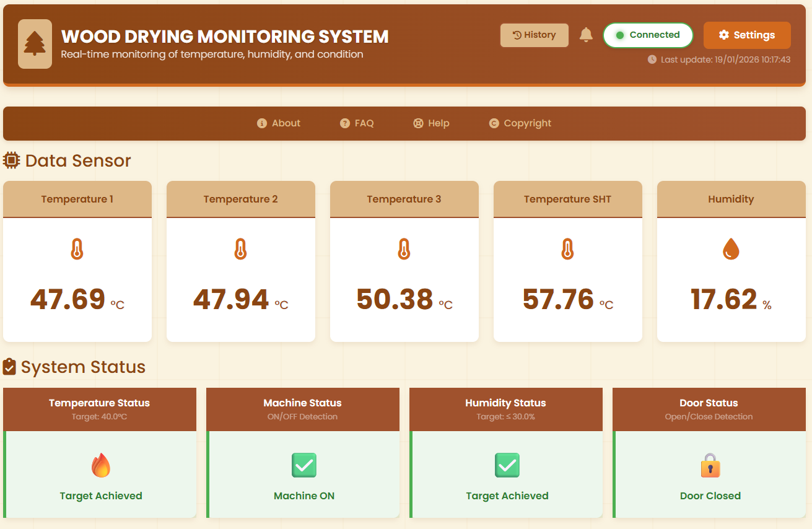Click the flame icon in Temperature Status

click(101, 465)
